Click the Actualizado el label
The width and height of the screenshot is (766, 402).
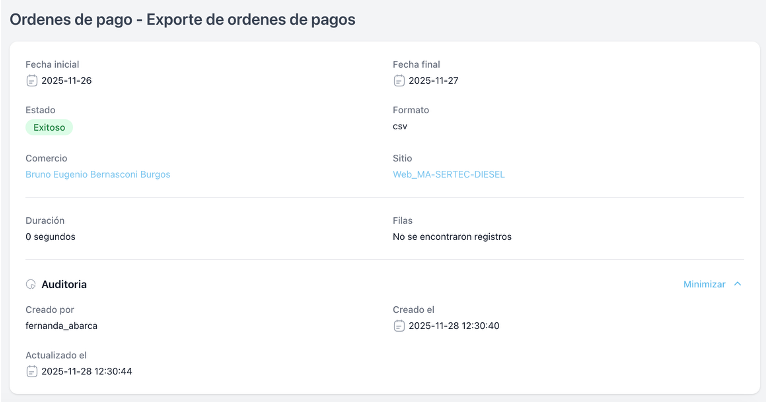[x=56, y=355]
